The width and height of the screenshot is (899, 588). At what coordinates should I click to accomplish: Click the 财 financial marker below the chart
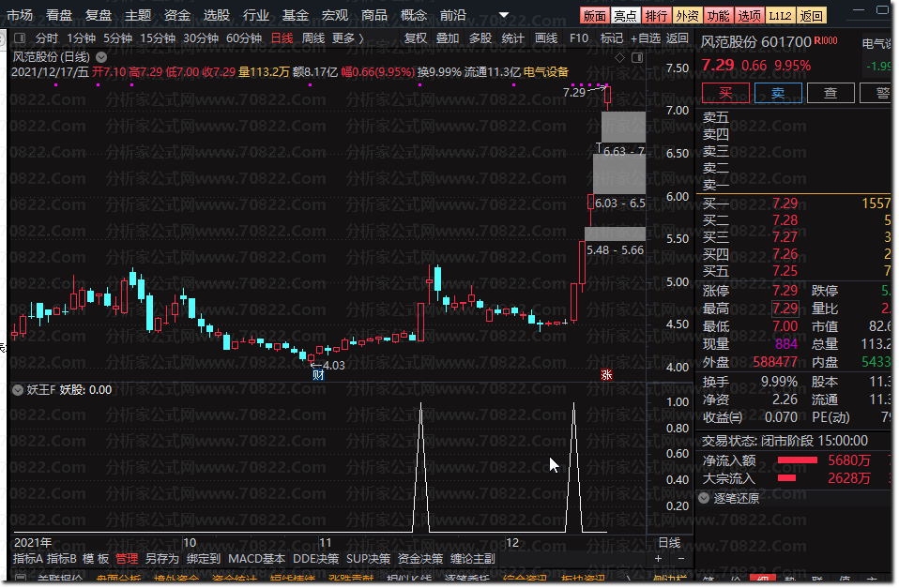318,375
